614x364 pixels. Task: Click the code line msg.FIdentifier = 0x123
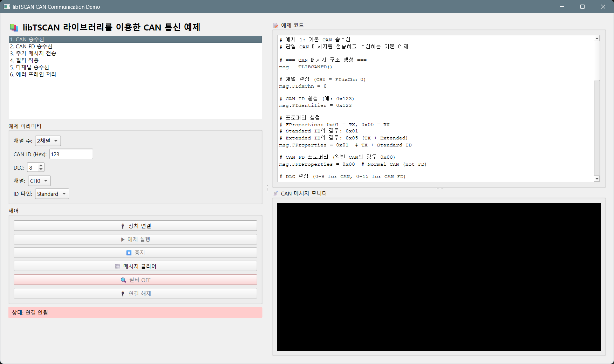(315, 105)
